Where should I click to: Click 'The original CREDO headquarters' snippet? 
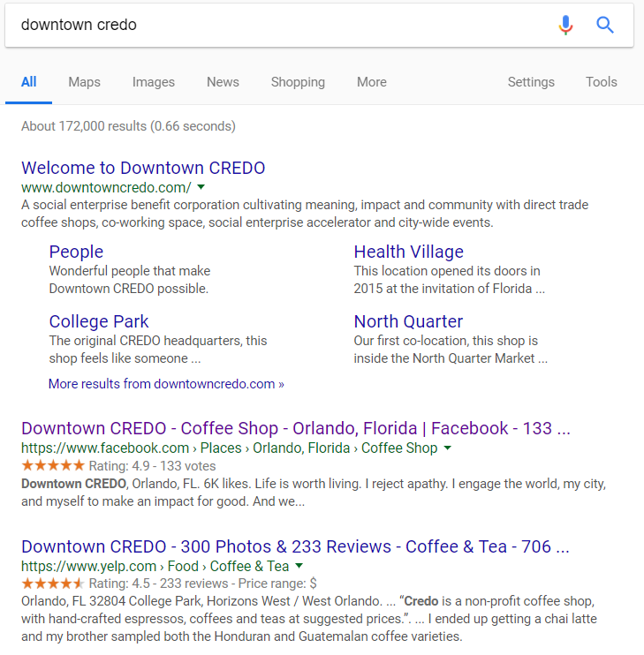coord(158,350)
